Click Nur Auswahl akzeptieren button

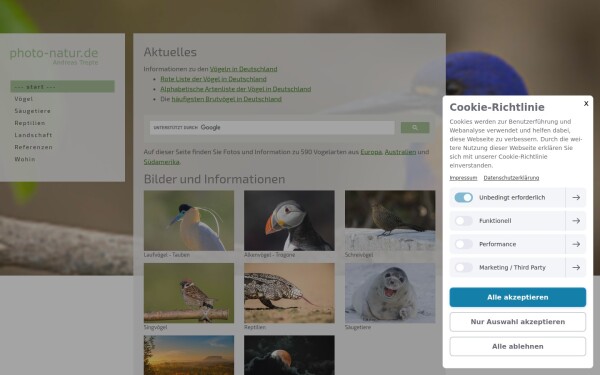(x=517, y=322)
